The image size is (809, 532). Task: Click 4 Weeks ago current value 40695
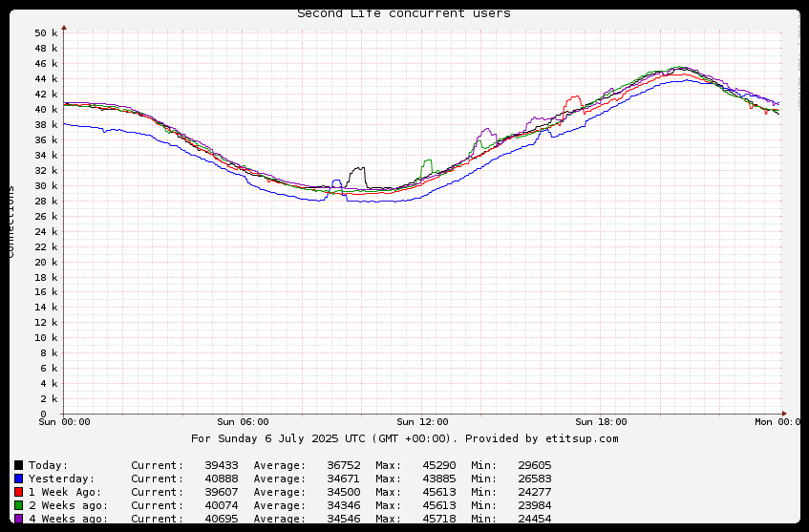pyautogui.click(x=222, y=519)
